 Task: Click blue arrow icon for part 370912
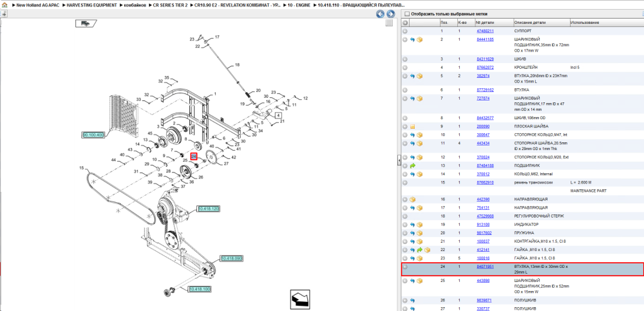412,174
